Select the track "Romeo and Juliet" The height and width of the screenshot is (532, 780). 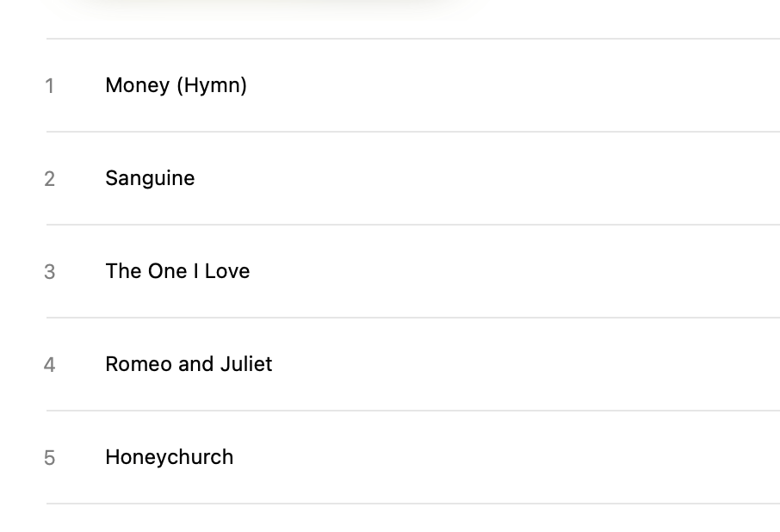tap(189, 364)
